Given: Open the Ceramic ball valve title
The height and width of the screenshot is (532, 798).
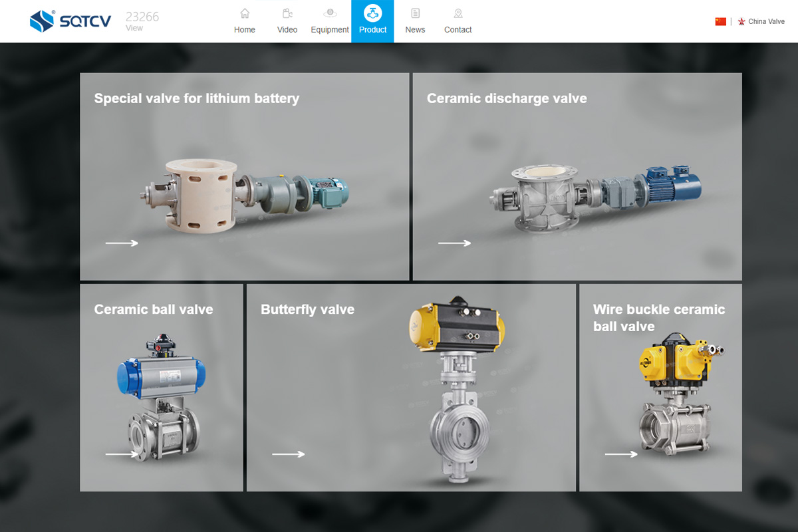Looking at the screenshot, I should point(154,309).
